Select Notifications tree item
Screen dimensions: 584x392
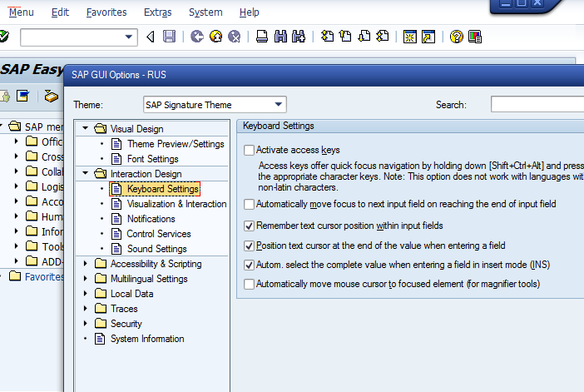(x=151, y=219)
